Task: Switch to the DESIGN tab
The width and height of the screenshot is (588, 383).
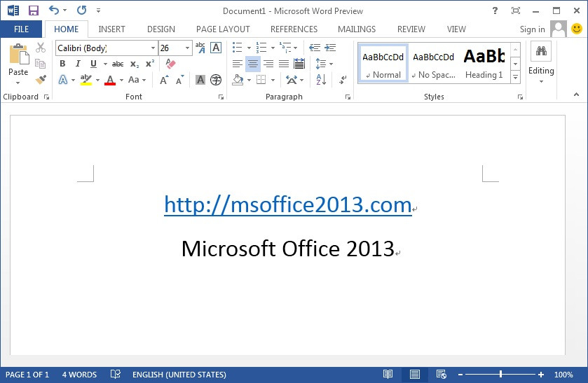Action: [x=161, y=29]
